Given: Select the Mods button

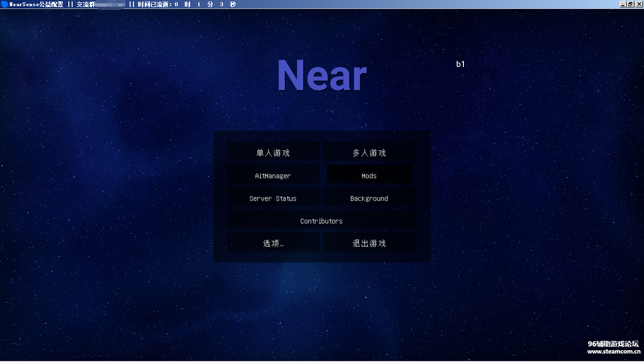Looking at the screenshot, I should (x=369, y=175).
